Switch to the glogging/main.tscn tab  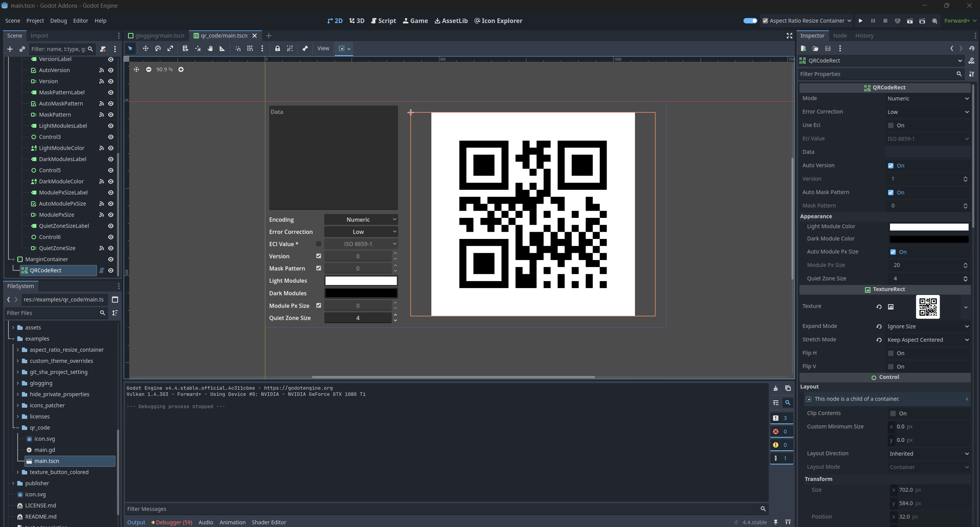[x=156, y=36]
